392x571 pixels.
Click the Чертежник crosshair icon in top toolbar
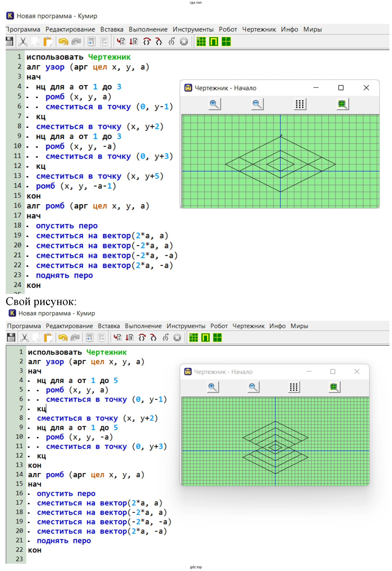pos(226,42)
